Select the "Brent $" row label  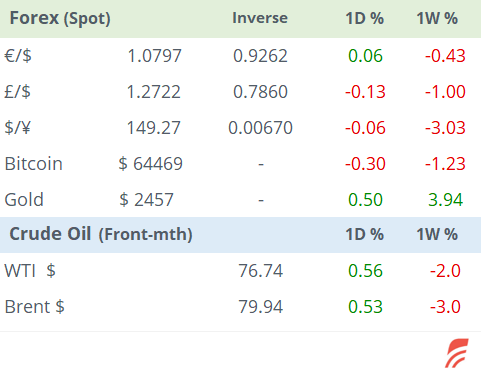tap(35, 306)
